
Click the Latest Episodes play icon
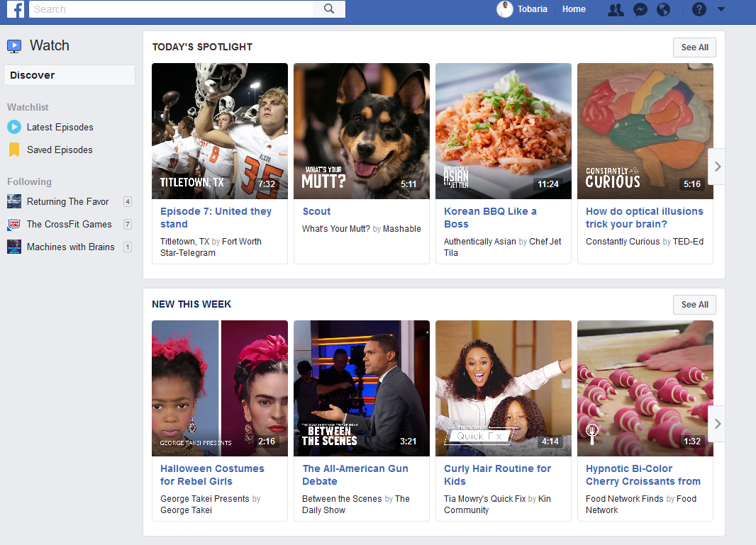tap(14, 128)
